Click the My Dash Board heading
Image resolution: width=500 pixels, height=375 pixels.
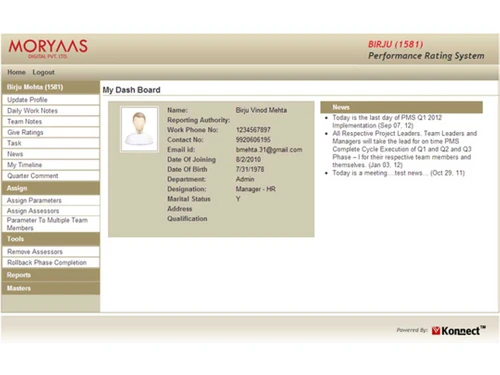pos(131,90)
